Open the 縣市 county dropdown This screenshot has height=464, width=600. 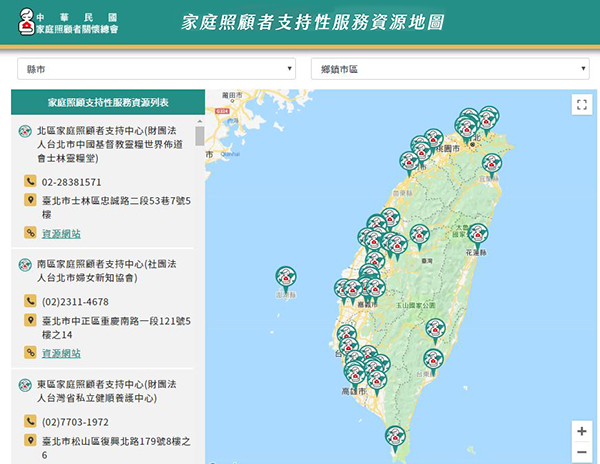point(157,68)
